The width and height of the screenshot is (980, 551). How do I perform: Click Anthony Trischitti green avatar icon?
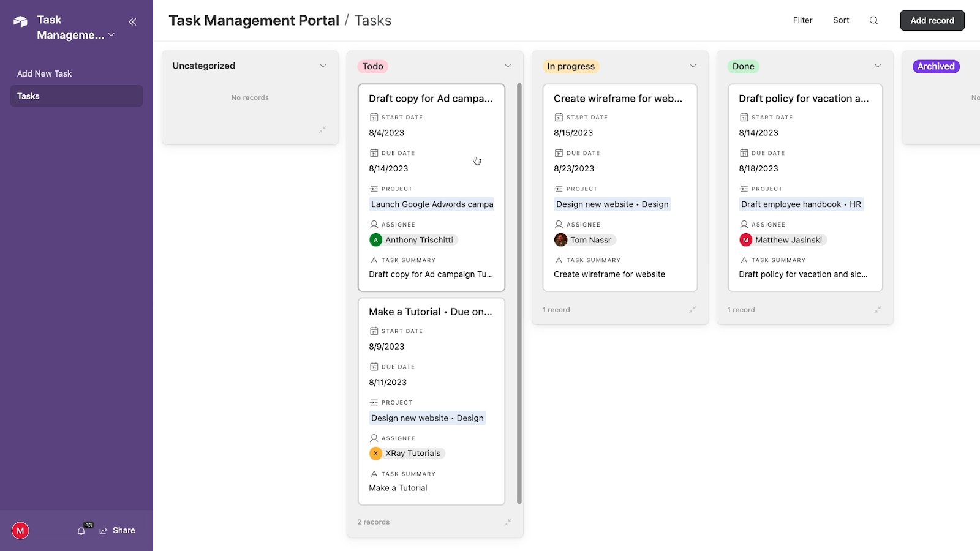375,240
